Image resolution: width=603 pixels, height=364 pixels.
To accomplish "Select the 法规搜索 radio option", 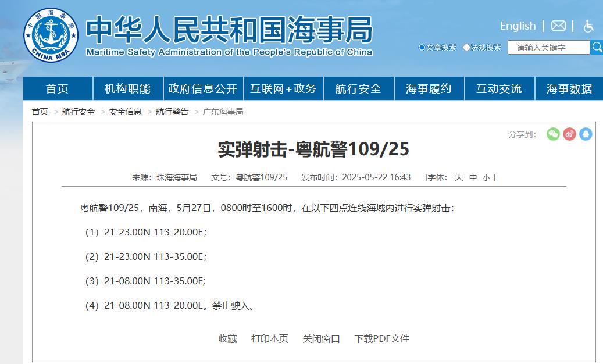I will (466, 48).
